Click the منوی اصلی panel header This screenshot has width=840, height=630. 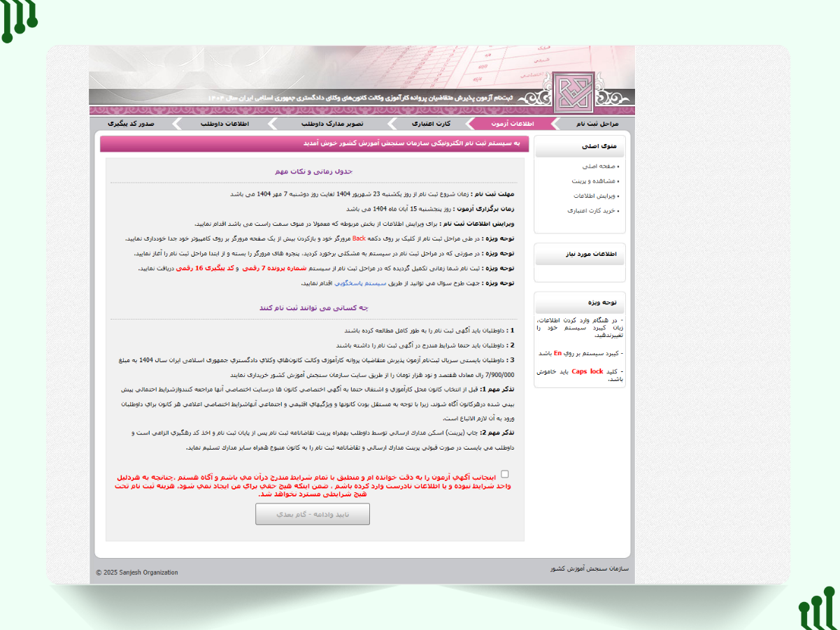pos(580,147)
